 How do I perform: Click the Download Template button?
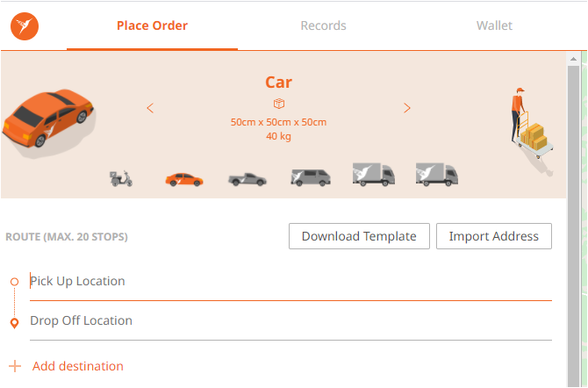click(x=359, y=236)
